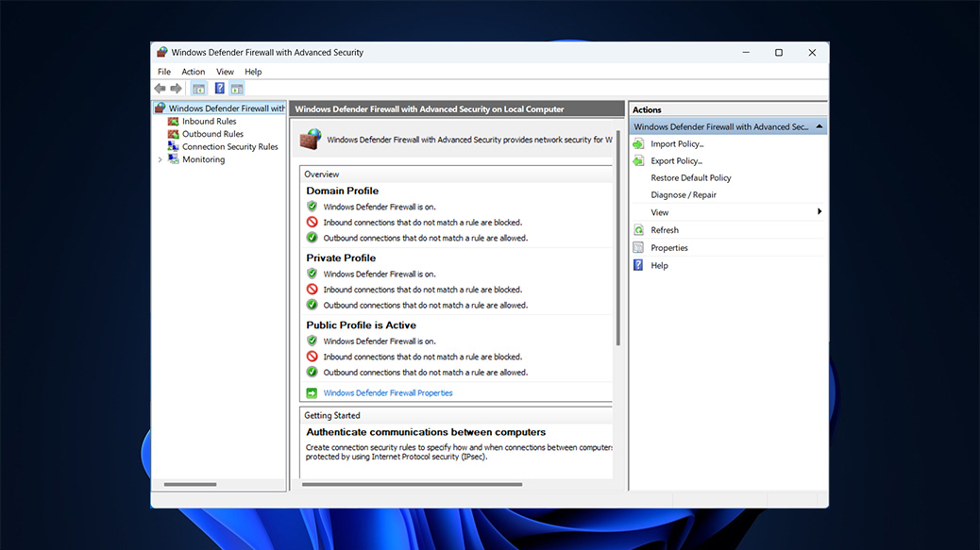Select Connection Security Rules in the tree

click(x=230, y=147)
